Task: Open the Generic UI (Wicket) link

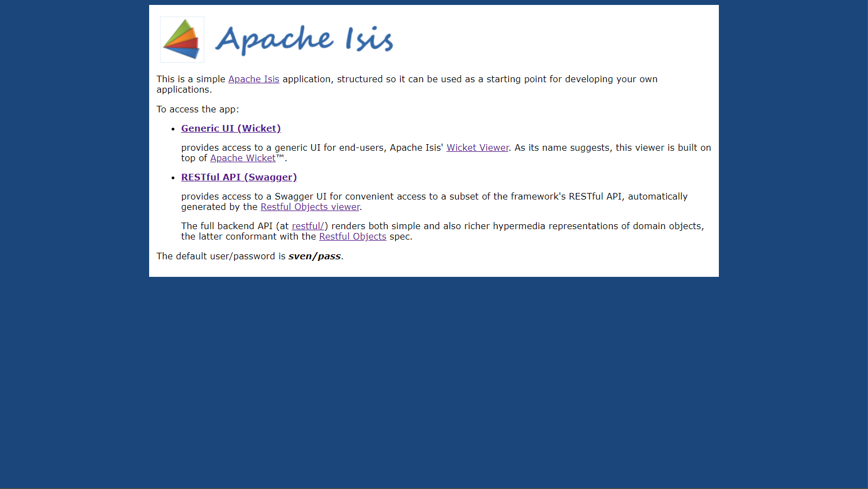Action: click(231, 128)
